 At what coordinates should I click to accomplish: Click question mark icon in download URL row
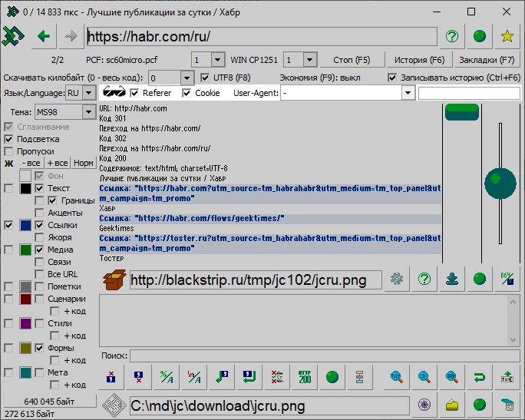point(424,279)
